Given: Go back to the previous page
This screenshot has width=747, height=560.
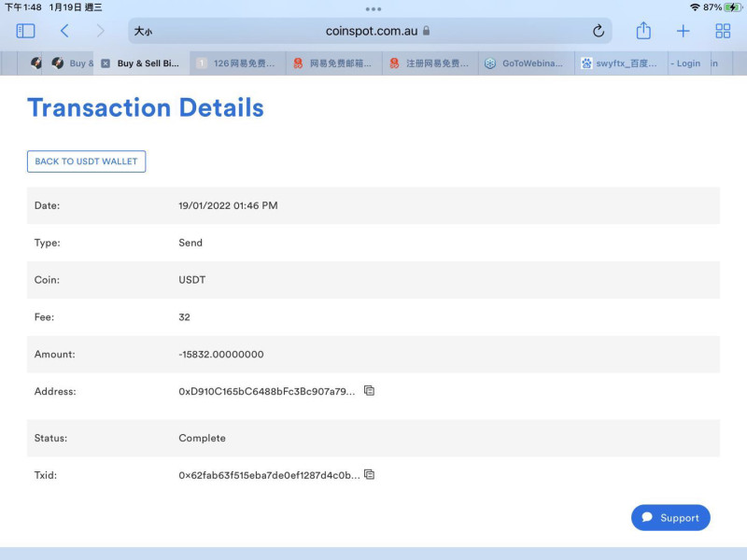Looking at the screenshot, I should coord(64,31).
